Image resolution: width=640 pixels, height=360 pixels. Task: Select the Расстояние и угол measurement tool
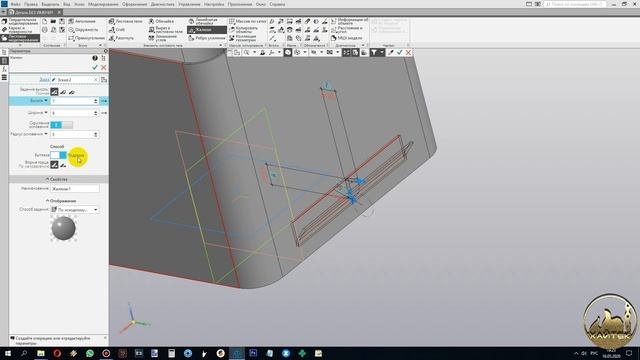347,30
